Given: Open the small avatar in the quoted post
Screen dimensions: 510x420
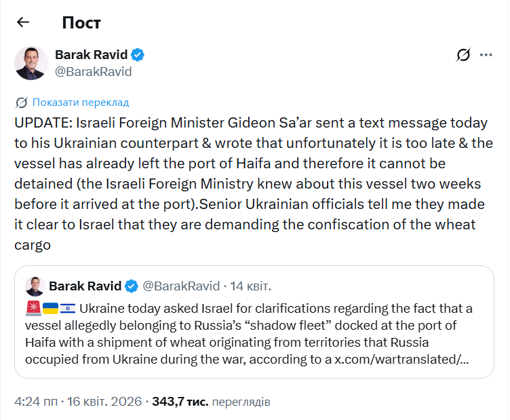Looking at the screenshot, I should click(35, 286).
